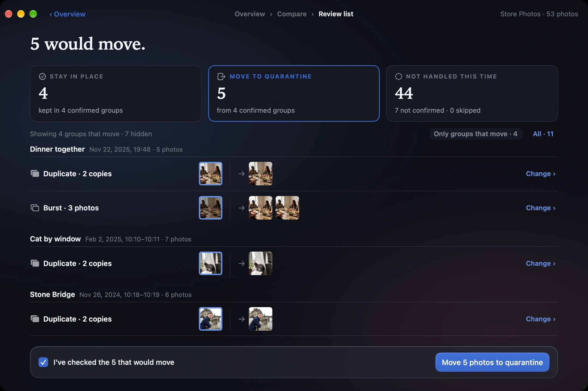The width and height of the screenshot is (588, 391).
Task: Open last moving thumbnail in Burst row
Action: click(287, 208)
